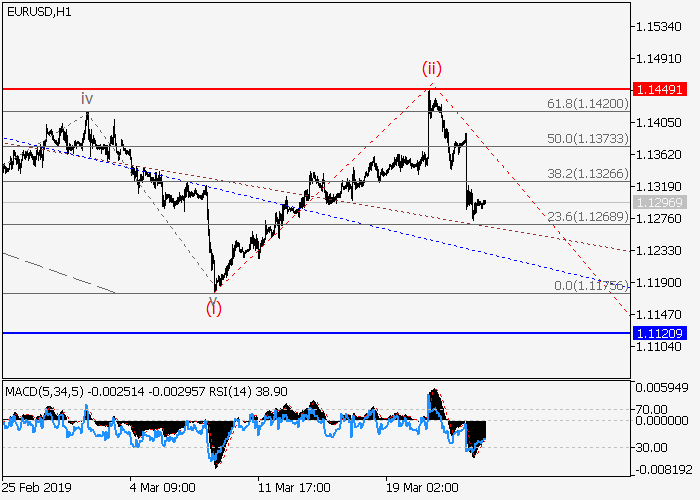Click the MACD(5,34,5) indicator label
700x500 pixels.
click(x=42, y=388)
